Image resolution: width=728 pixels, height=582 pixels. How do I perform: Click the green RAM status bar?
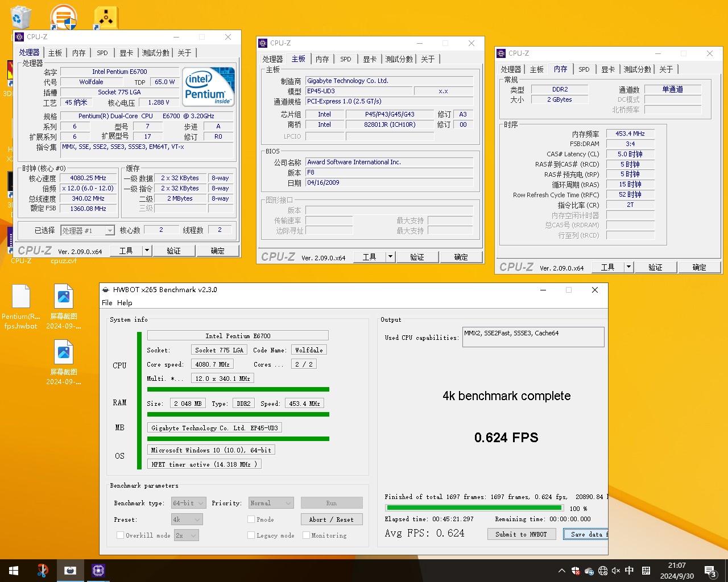coord(238,414)
